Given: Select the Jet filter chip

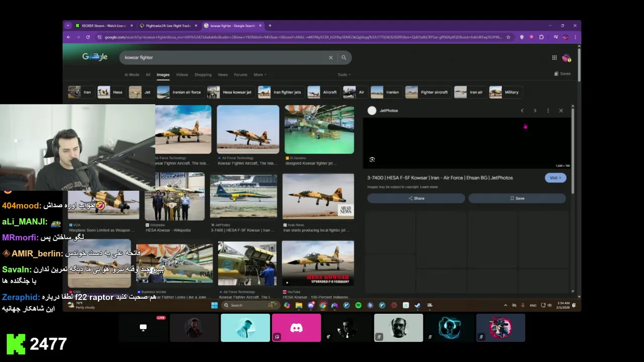Looking at the screenshot, I should [141, 92].
